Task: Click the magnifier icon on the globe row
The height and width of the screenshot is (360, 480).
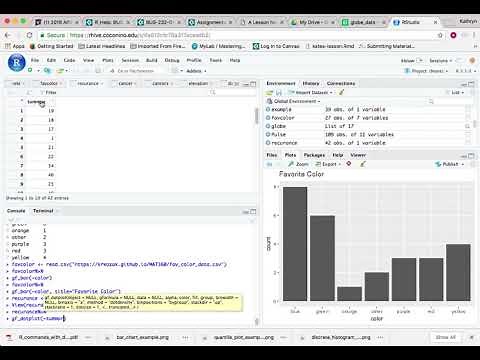Action: (x=467, y=126)
